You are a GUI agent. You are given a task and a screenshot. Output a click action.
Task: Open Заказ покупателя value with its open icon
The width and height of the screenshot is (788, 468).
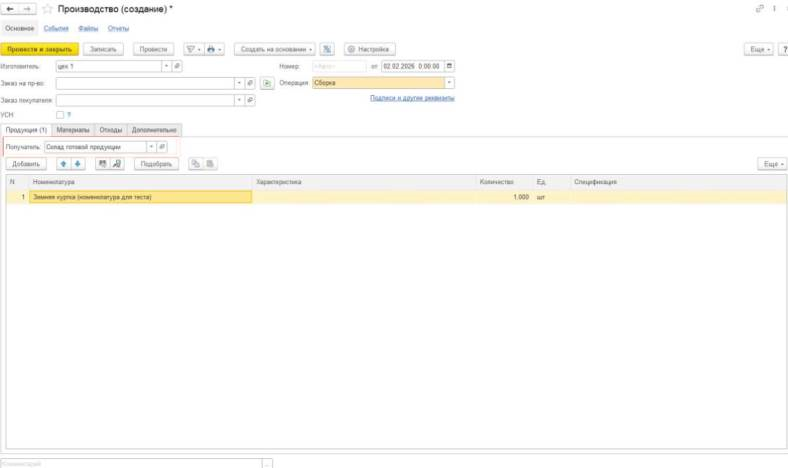(x=250, y=100)
